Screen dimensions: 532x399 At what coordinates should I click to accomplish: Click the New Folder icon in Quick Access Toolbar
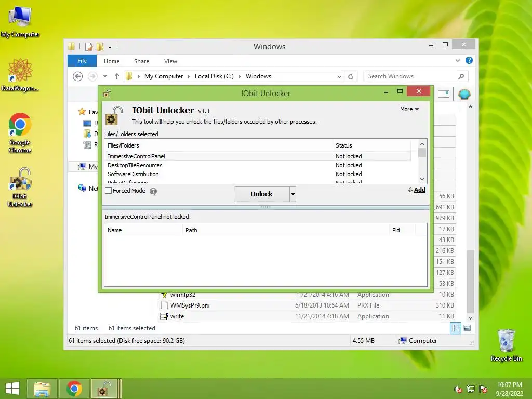tap(100, 47)
